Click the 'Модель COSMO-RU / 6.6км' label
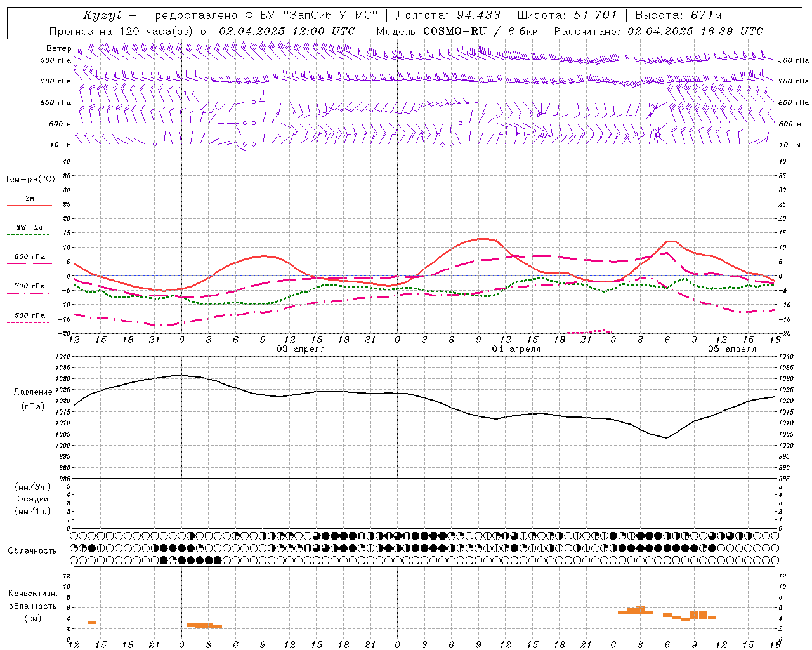812x650 pixels. [457, 31]
